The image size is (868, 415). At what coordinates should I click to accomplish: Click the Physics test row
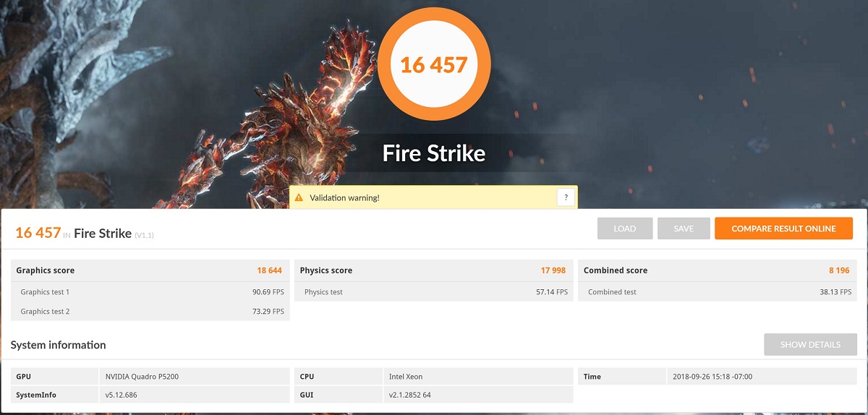pyautogui.click(x=433, y=292)
